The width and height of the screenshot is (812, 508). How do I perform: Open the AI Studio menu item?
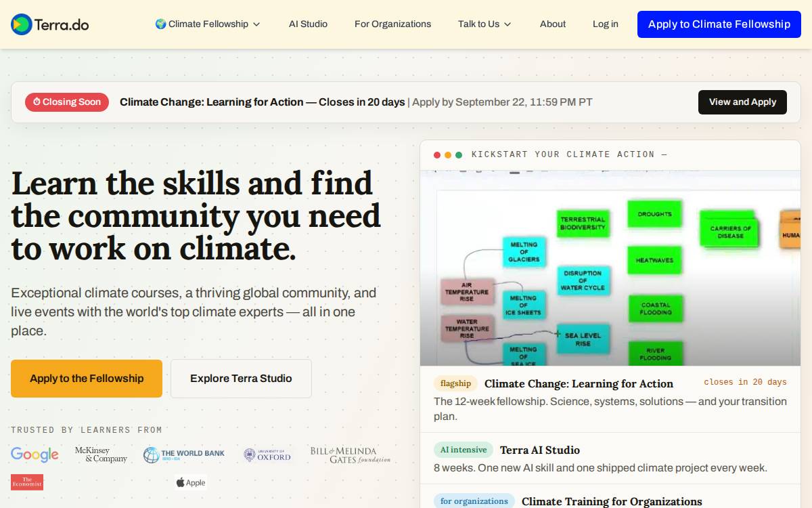pyautogui.click(x=308, y=24)
